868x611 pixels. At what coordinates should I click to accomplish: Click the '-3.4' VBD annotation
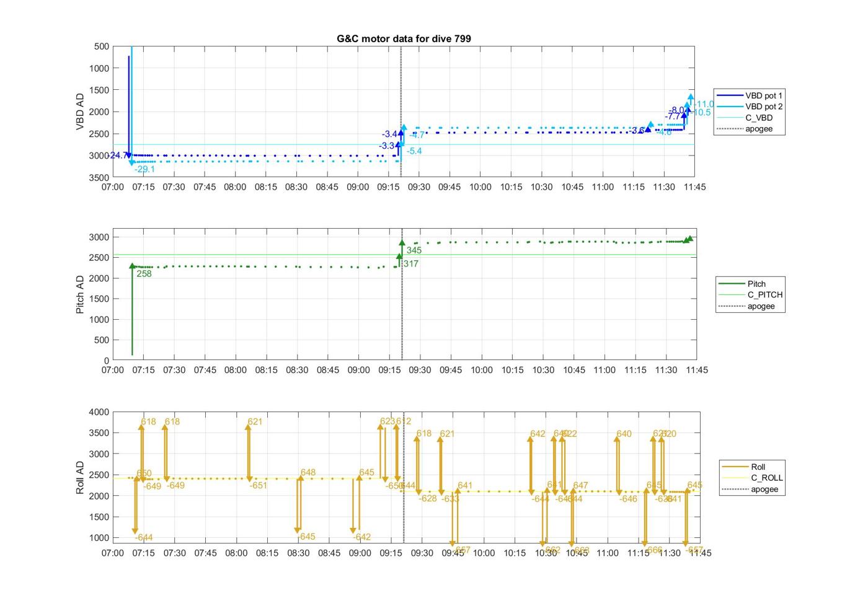tap(389, 134)
